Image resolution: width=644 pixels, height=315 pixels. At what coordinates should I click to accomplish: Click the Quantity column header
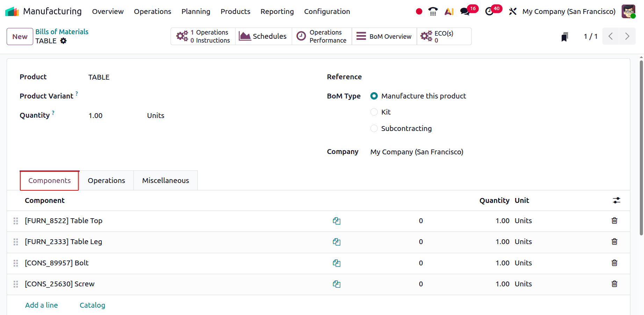(x=494, y=200)
